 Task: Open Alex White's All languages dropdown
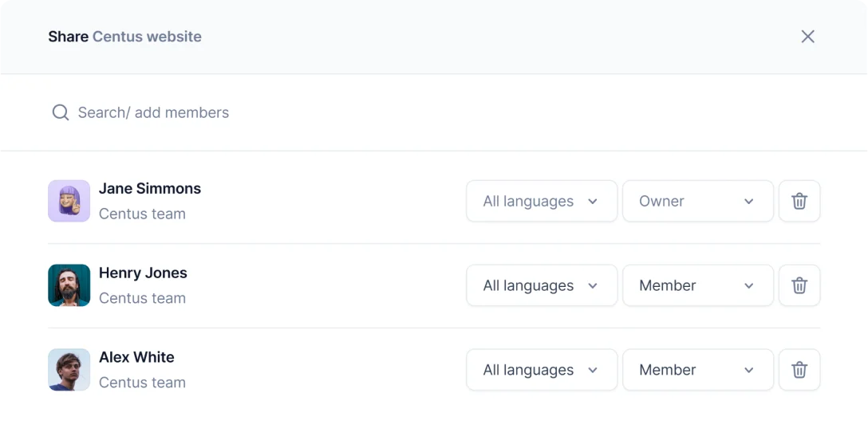coord(541,370)
